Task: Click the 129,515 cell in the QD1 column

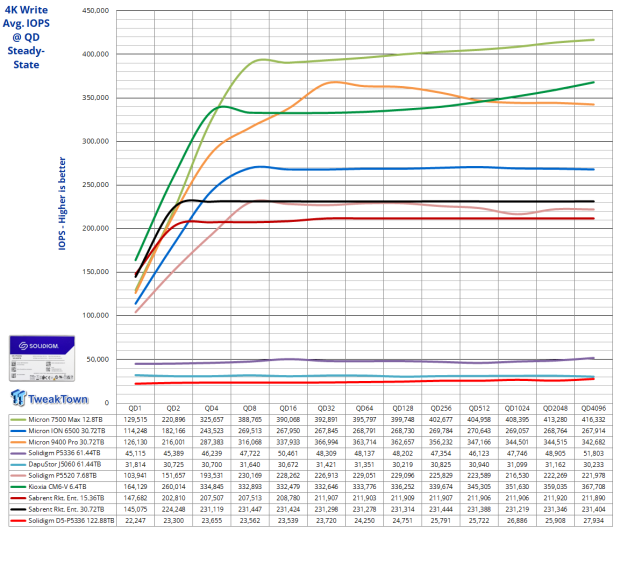Action: [x=135, y=420]
